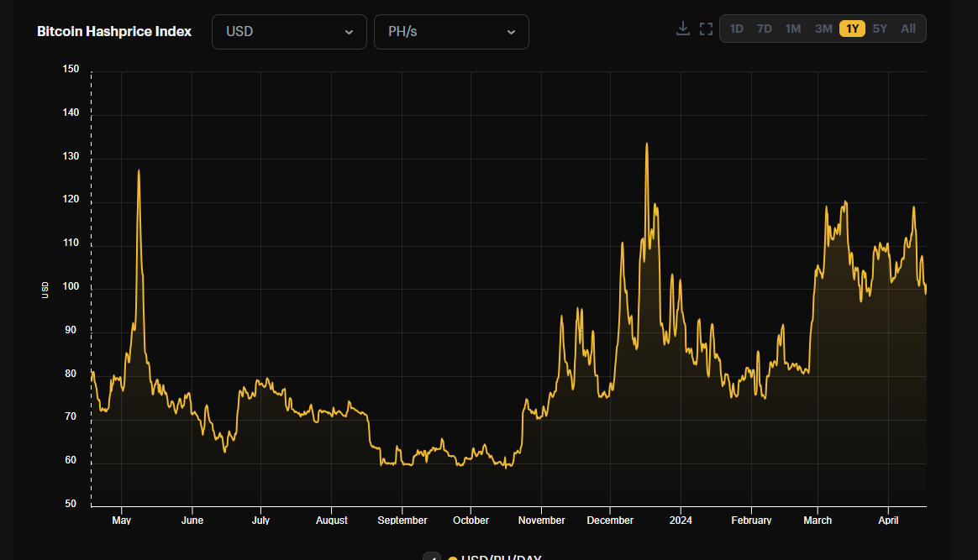Click the 70 y-axis label
The width and height of the screenshot is (978, 560).
click(x=71, y=416)
